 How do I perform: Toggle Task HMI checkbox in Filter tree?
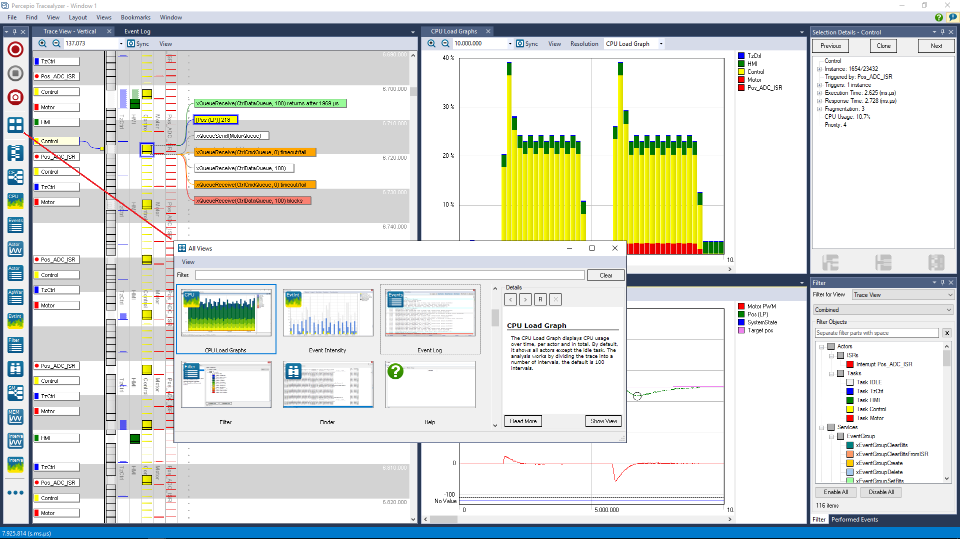point(850,400)
